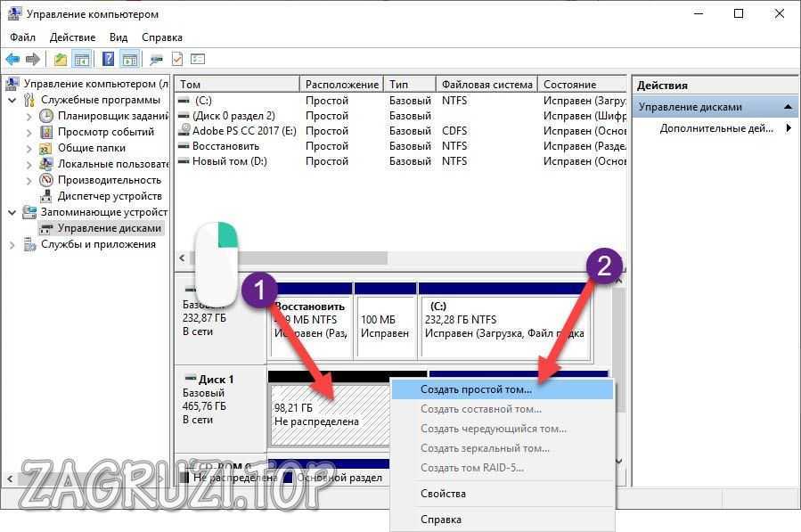Open the Файл menu
Screen dimensions: 801x532
(x=22, y=37)
